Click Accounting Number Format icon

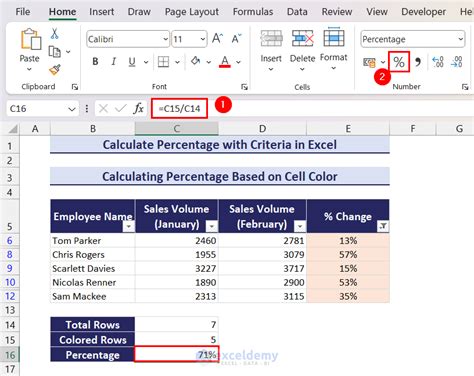(369, 62)
